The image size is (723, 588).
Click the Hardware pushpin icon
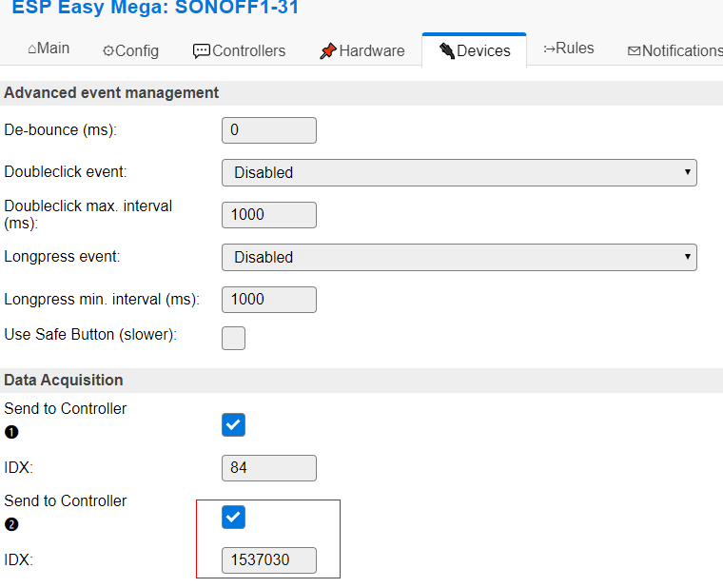[x=328, y=50]
